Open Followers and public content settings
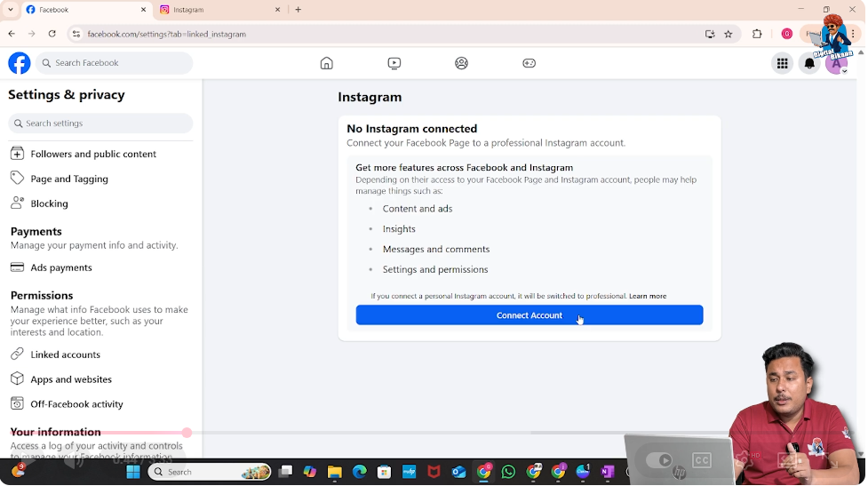Viewport: 868px width, 486px height. [x=100, y=154]
